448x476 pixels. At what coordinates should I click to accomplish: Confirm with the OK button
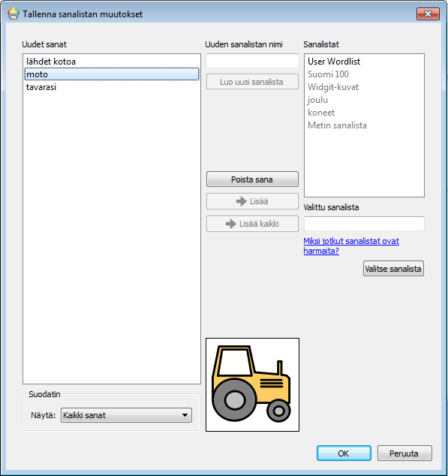pos(344,453)
